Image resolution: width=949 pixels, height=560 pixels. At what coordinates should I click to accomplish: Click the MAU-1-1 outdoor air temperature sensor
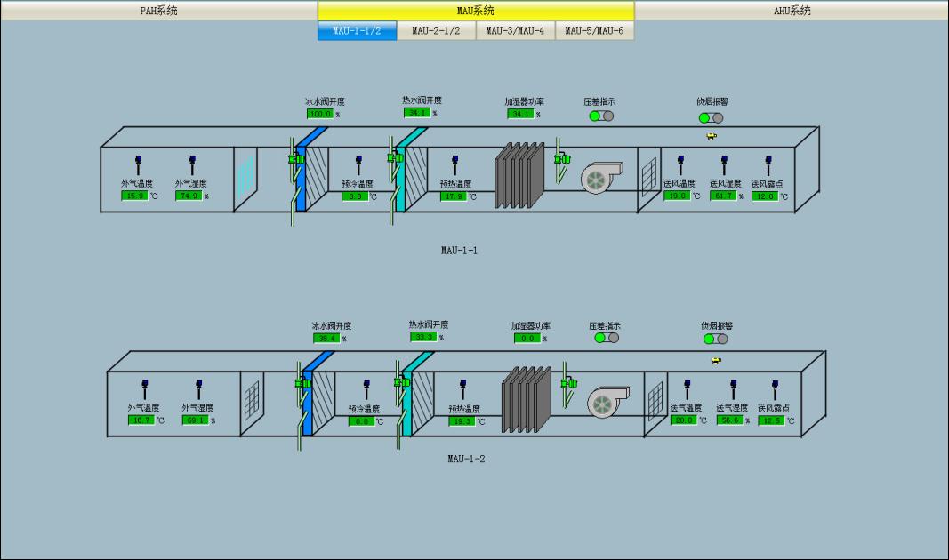point(138,165)
